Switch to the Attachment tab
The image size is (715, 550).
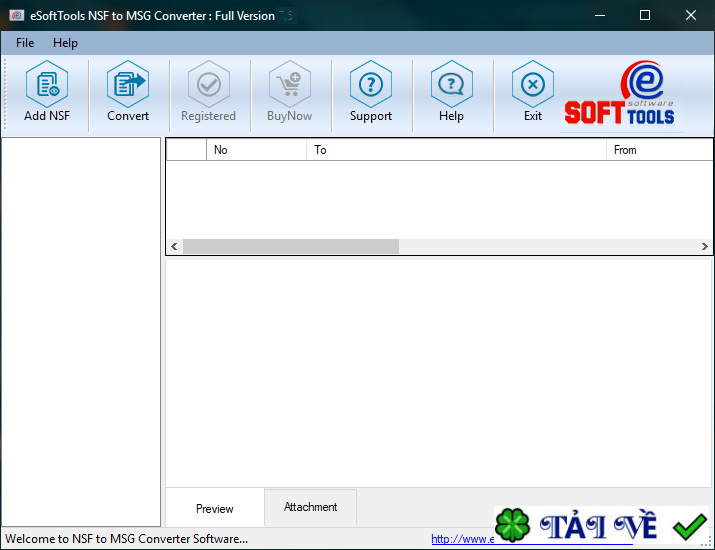pyautogui.click(x=311, y=507)
